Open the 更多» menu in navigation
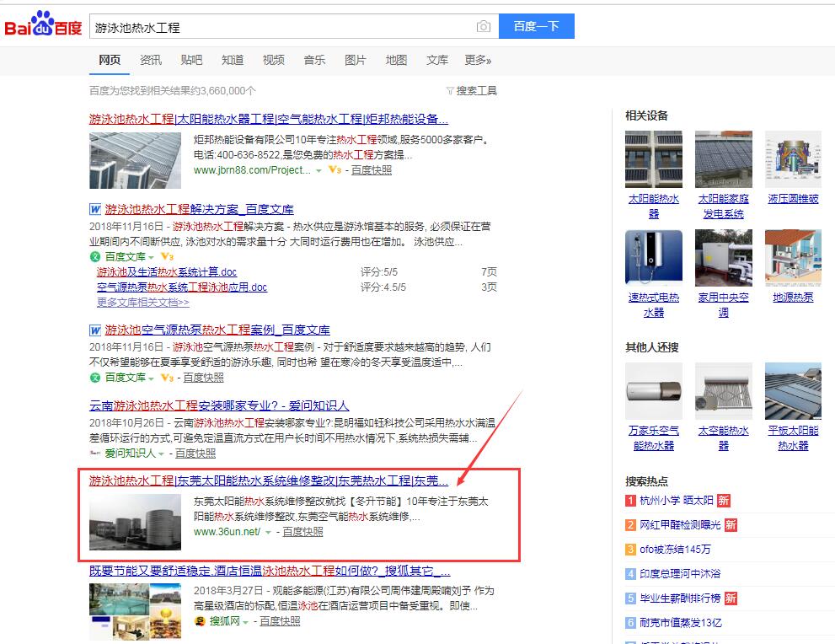This screenshot has width=835, height=644. 478,60
